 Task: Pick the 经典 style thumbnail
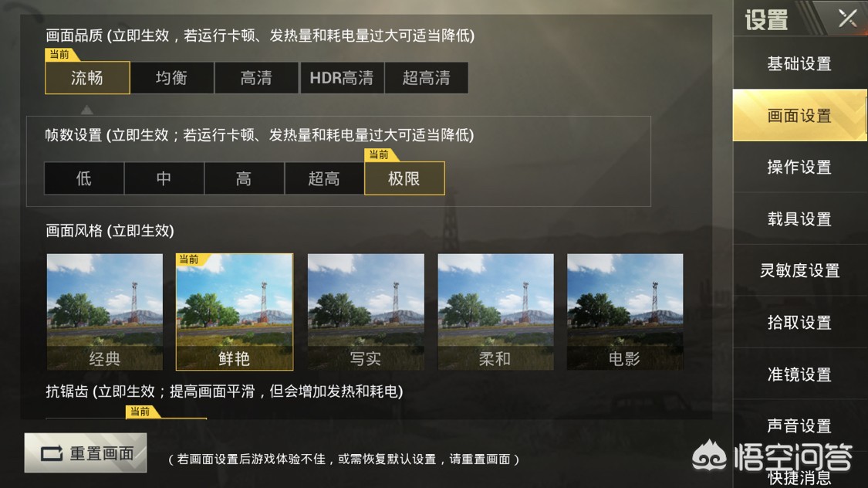[x=105, y=312]
